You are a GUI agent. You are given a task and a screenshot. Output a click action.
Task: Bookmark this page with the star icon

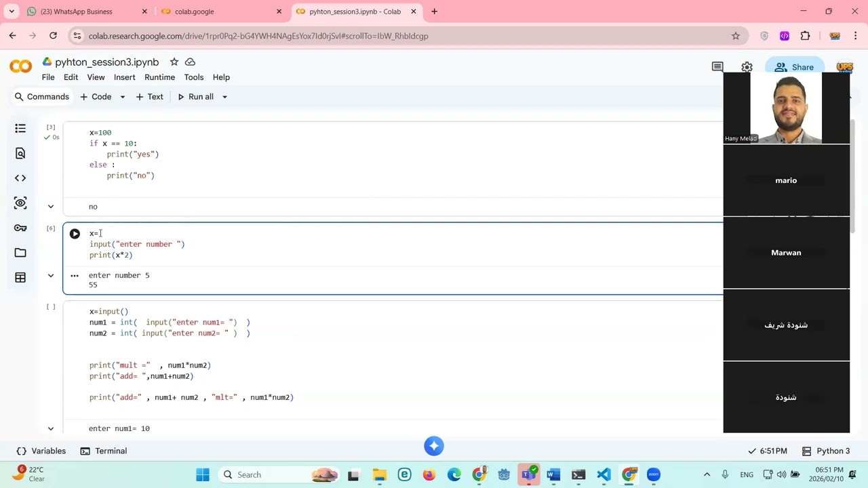click(735, 36)
